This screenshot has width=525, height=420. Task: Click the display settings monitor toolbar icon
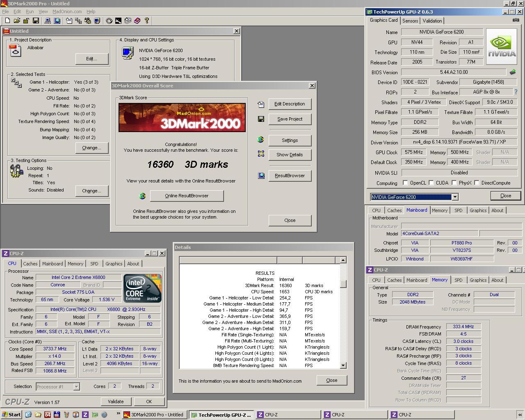[97, 21]
